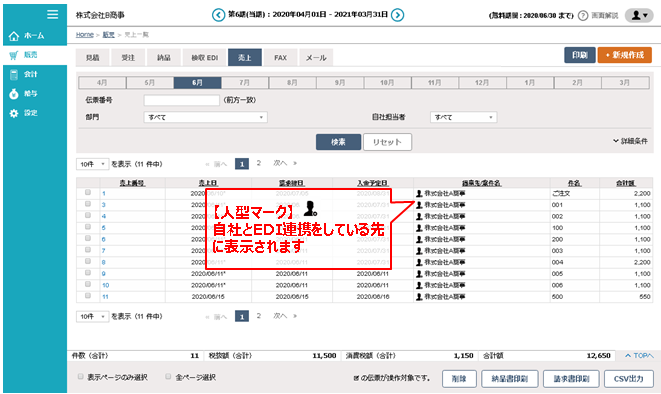The image size is (661, 394).
Task: Click person mark icon in row 5
Action: [419, 228]
